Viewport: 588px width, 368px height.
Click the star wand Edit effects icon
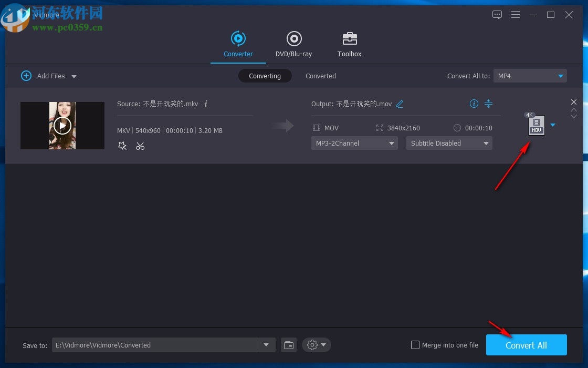pyautogui.click(x=122, y=146)
